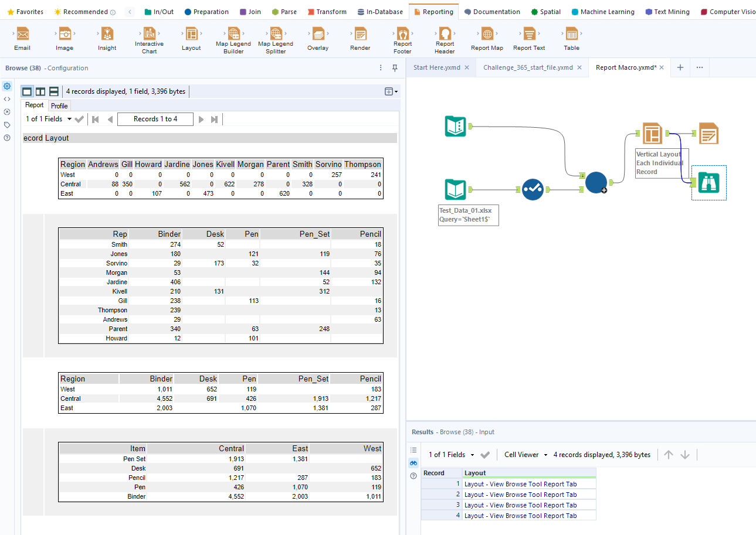The width and height of the screenshot is (756, 535).
Task: Select the Interactive Chart tool icon
Action: pos(149,33)
